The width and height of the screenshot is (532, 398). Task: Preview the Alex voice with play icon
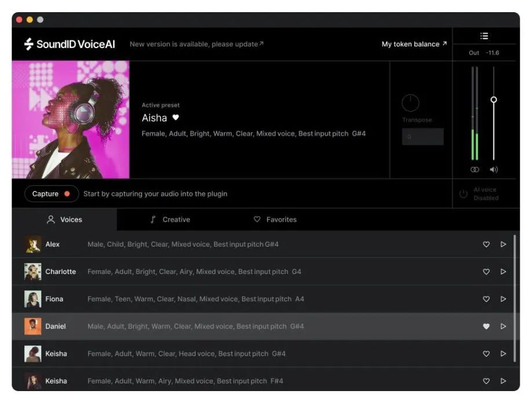[x=503, y=244]
